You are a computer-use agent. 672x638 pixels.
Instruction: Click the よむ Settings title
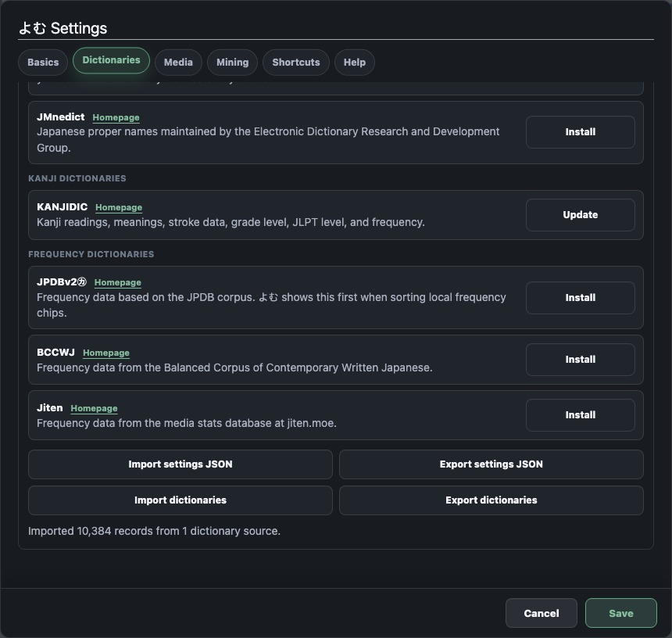tap(63, 28)
